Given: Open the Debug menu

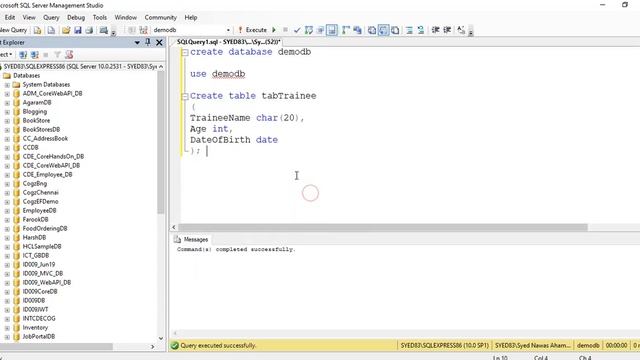Looking at the screenshot, I should [x=76, y=18].
